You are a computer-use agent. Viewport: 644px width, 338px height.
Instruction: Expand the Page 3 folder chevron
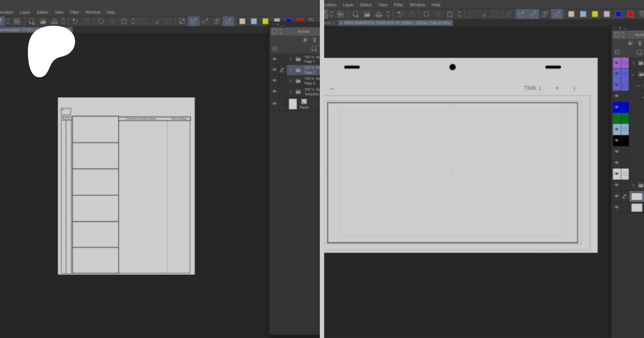[x=291, y=81]
